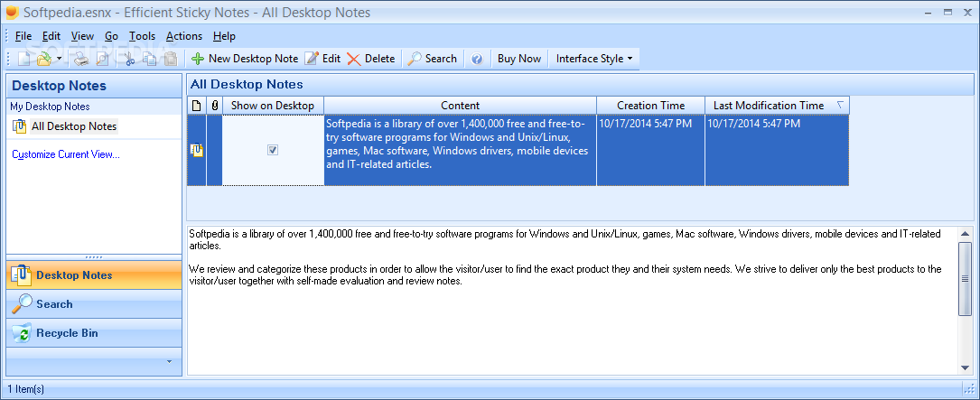Image resolution: width=980 pixels, height=400 pixels.
Task: Open the Tools menu
Action: (142, 36)
